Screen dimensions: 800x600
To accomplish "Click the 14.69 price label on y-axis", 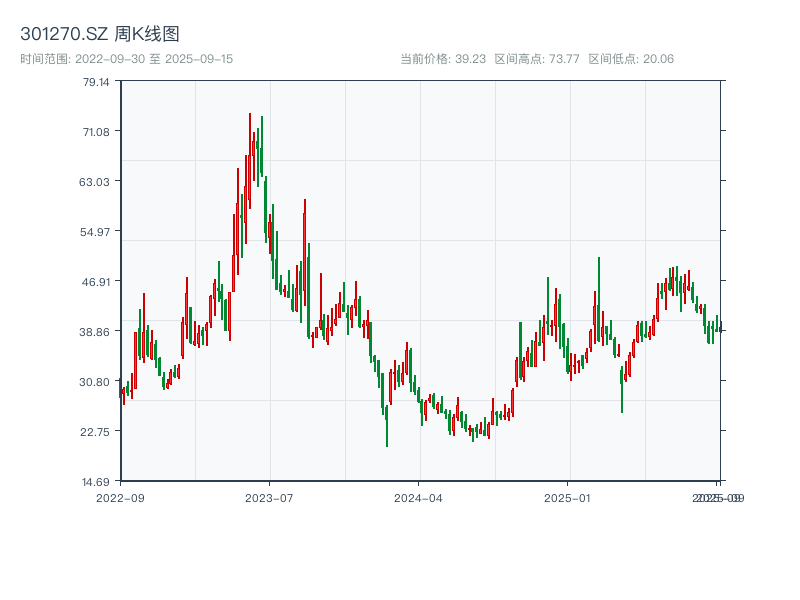I will [x=95, y=481].
